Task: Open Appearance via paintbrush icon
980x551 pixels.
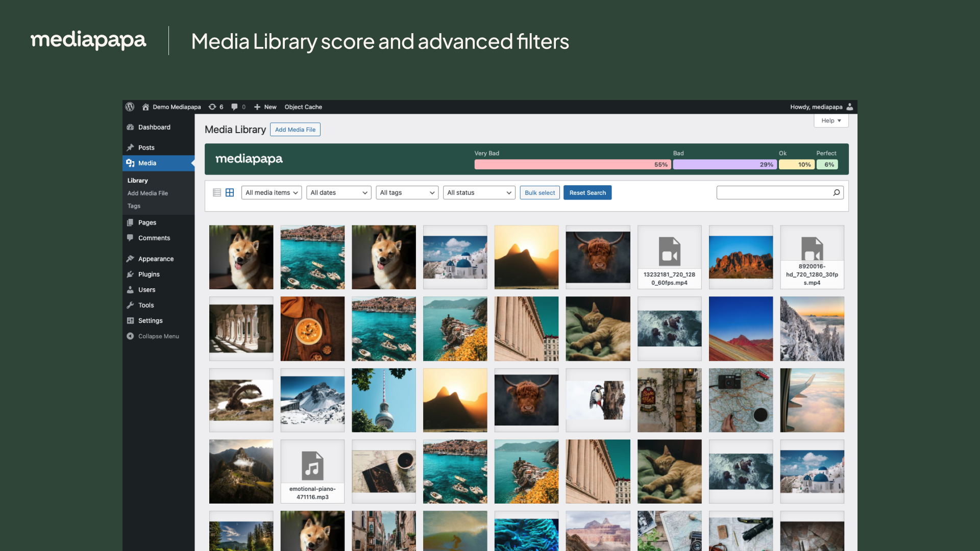Action: tap(131, 259)
